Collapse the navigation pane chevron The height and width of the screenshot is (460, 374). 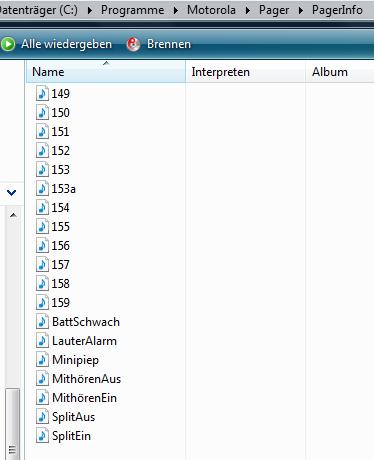pos(12,193)
